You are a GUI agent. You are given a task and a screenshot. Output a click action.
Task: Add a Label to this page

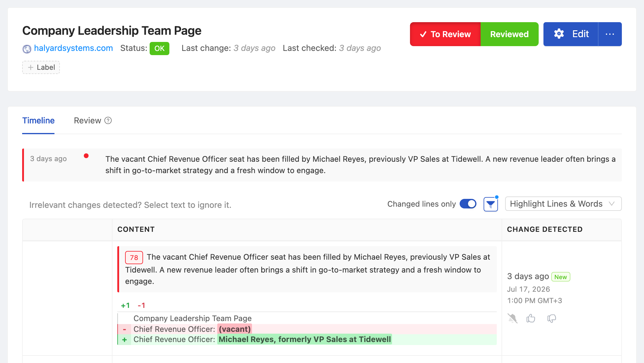[41, 67]
